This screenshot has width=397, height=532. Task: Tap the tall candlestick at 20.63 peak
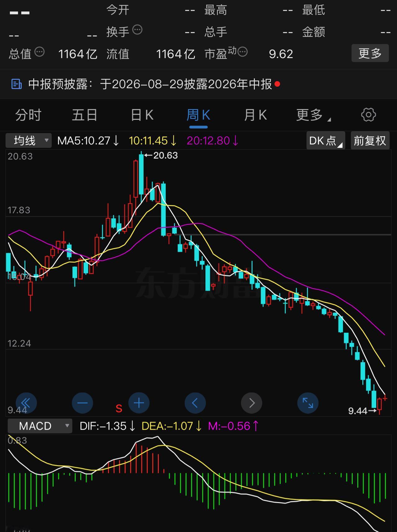coord(141,175)
